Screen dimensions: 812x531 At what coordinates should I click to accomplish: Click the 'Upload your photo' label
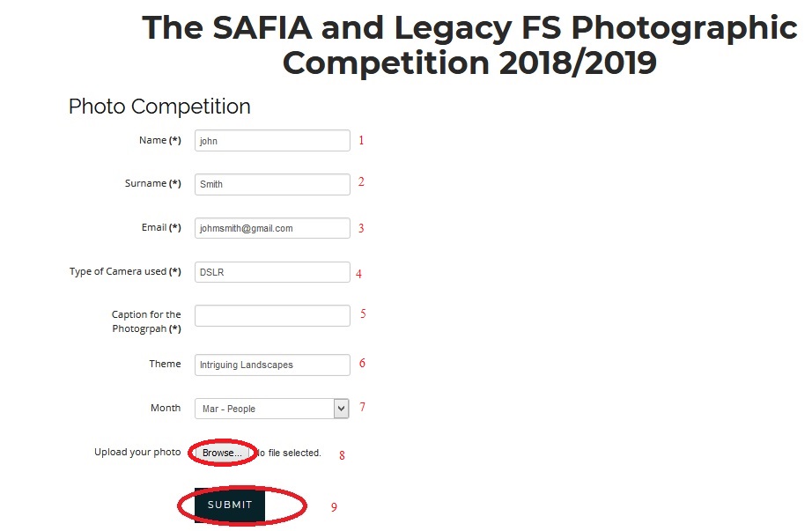(137, 452)
